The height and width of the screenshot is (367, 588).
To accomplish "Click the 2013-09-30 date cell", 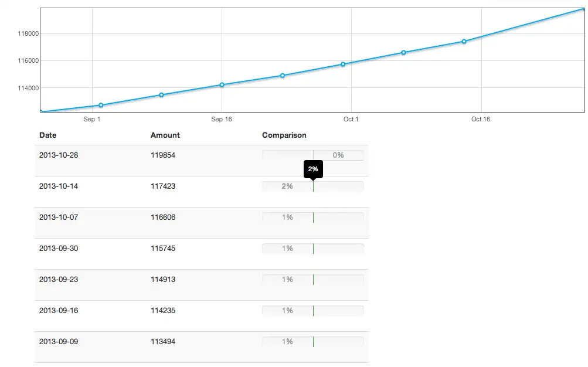I will click(59, 249).
